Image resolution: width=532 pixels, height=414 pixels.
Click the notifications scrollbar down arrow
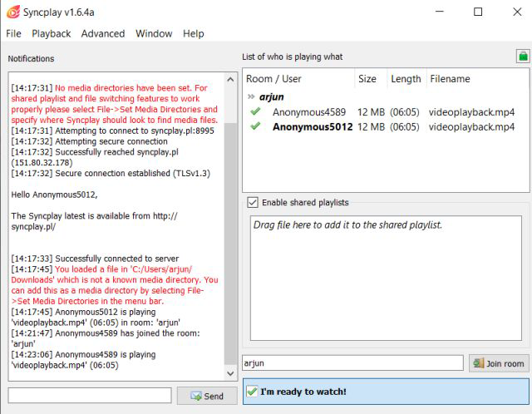click(x=230, y=373)
